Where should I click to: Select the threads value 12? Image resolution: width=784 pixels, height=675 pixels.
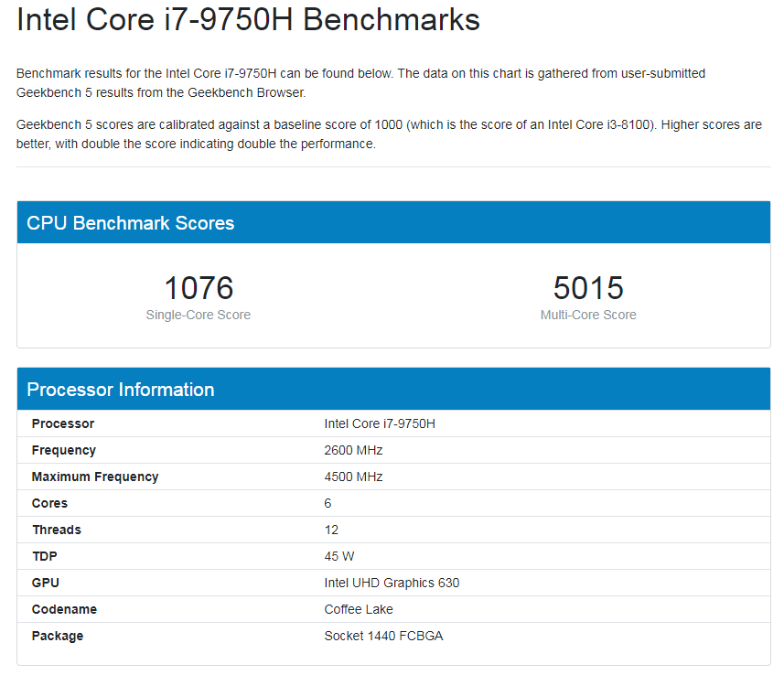point(331,530)
